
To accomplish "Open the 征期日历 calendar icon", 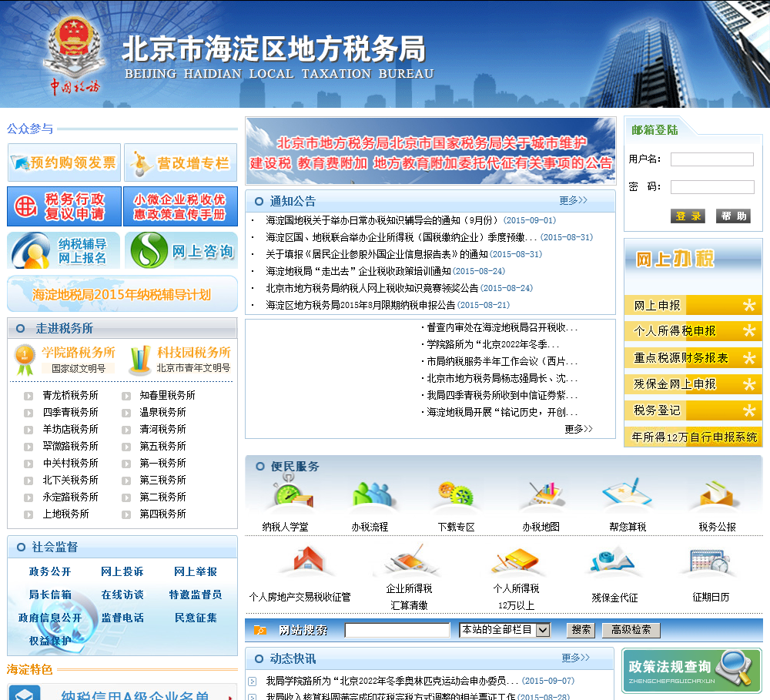I will click(x=710, y=561).
